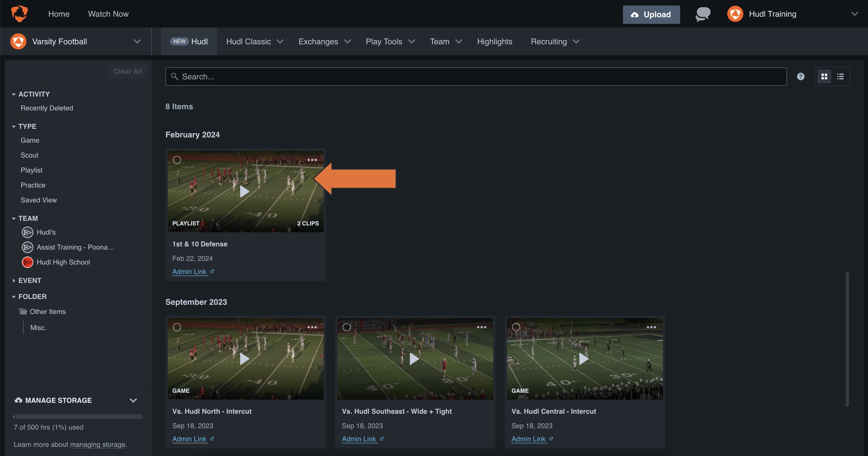Select the Vs. Hudl Southeast checkbox

346,327
